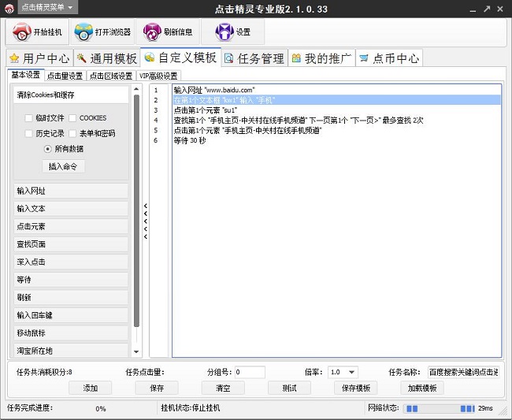Screen dimensions: 512x420
Task: Click the 插入命令 button
Action: (63, 166)
